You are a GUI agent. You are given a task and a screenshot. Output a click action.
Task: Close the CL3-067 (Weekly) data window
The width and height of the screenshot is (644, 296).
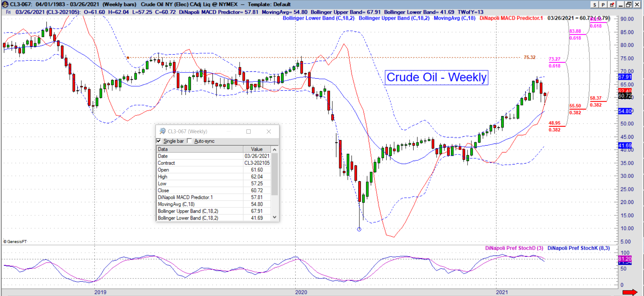[x=269, y=132]
